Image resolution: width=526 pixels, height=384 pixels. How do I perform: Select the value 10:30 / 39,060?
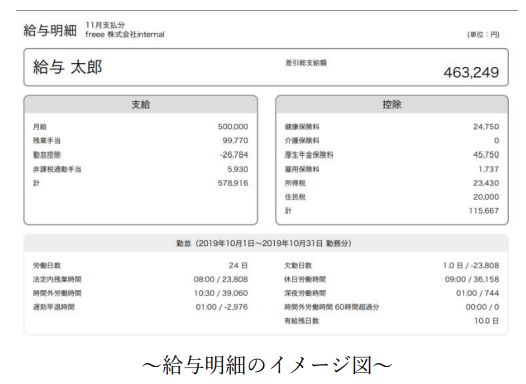[221, 293]
